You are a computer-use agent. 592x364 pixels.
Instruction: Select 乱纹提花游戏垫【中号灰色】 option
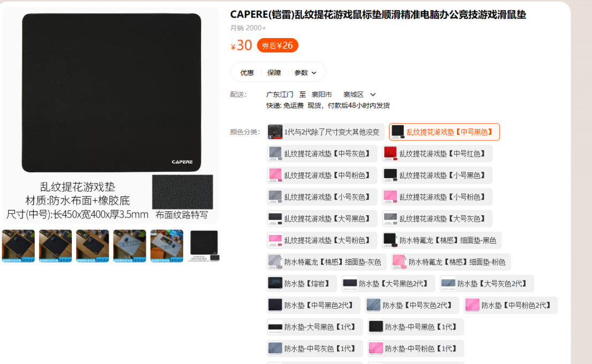coord(321,154)
